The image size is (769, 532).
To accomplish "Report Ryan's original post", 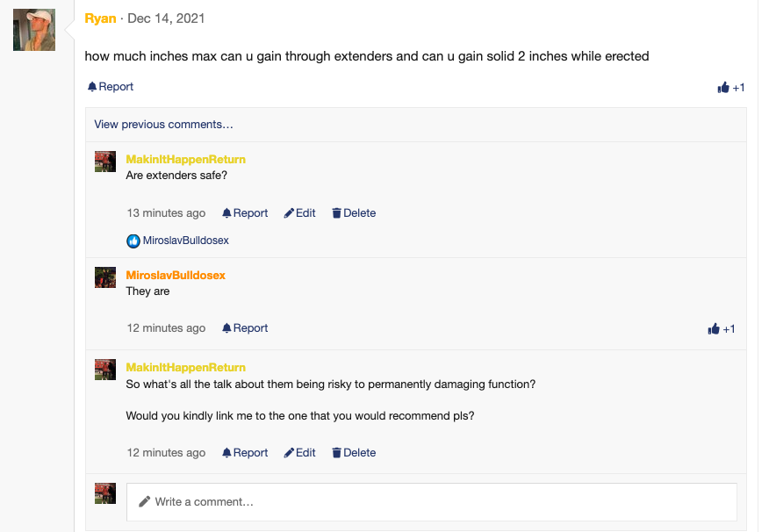I will tap(111, 86).
